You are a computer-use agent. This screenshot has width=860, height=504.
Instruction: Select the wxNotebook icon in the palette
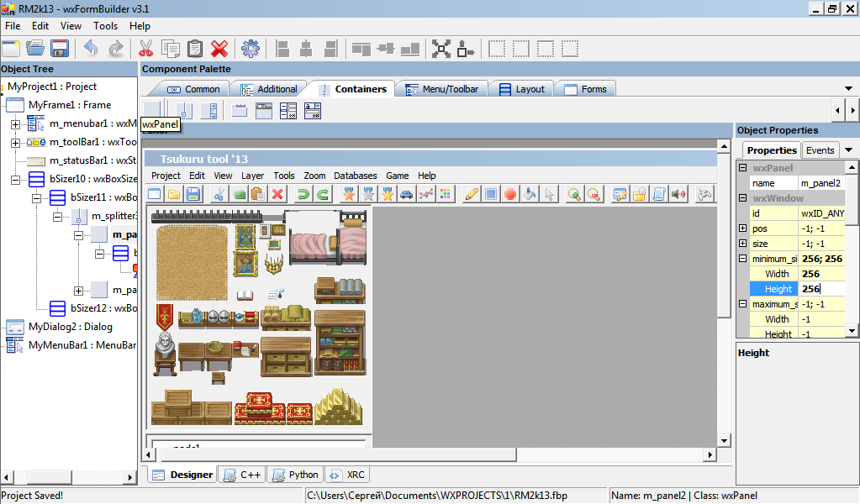pos(240,111)
